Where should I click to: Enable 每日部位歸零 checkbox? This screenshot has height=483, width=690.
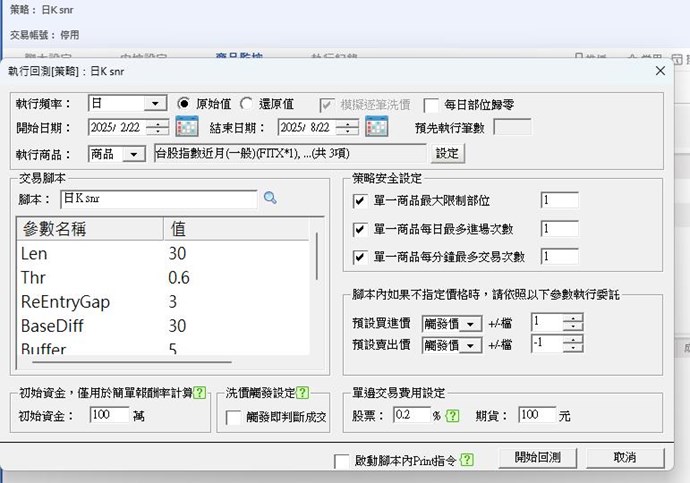point(431,104)
